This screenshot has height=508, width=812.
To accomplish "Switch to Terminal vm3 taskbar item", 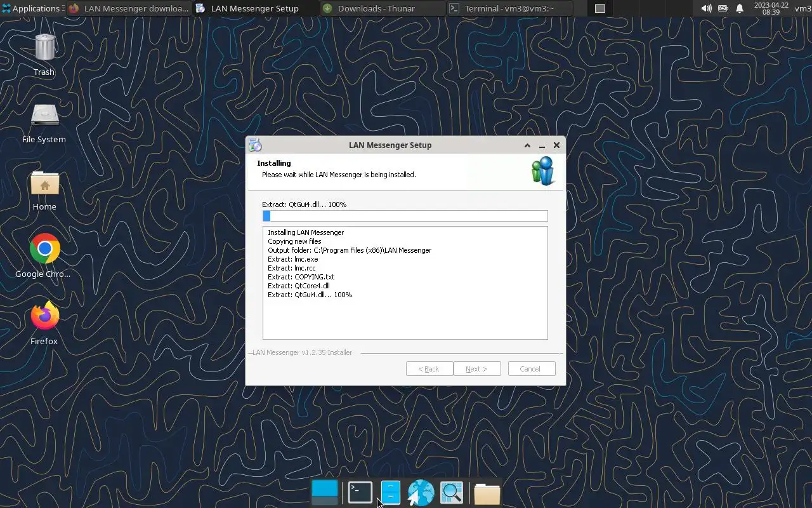I will [509, 8].
